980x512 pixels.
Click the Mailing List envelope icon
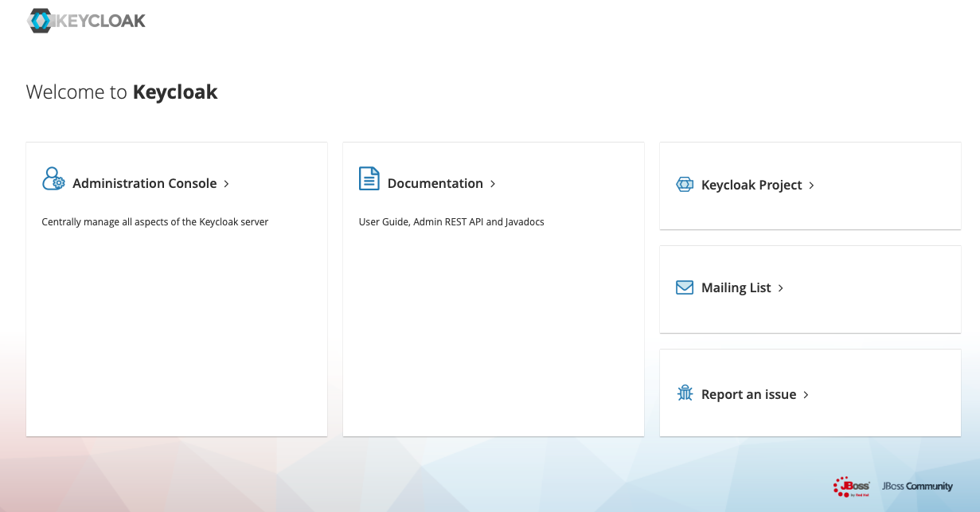[685, 287]
